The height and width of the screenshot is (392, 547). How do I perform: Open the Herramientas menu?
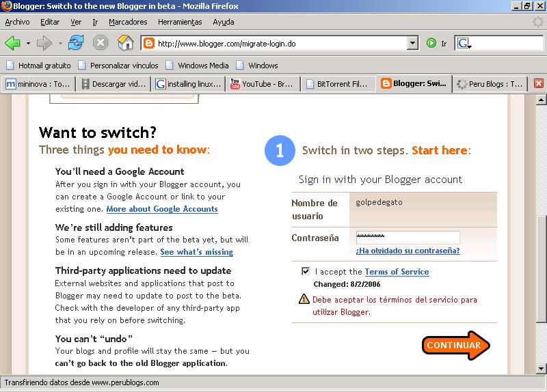180,22
